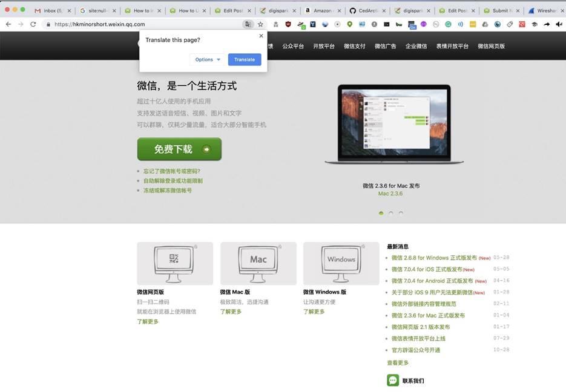Select the second carousel indicator dot
566x392 pixels.
pos(391,213)
